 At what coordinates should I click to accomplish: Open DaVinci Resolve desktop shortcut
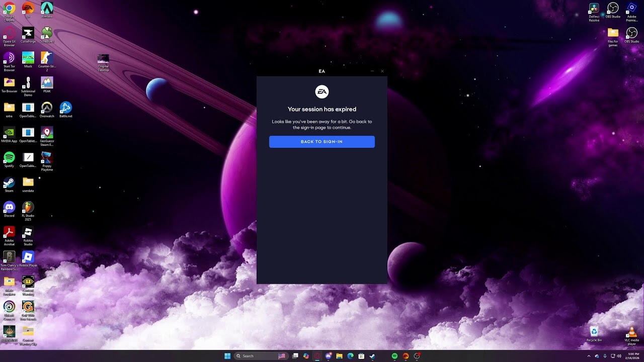594,12
